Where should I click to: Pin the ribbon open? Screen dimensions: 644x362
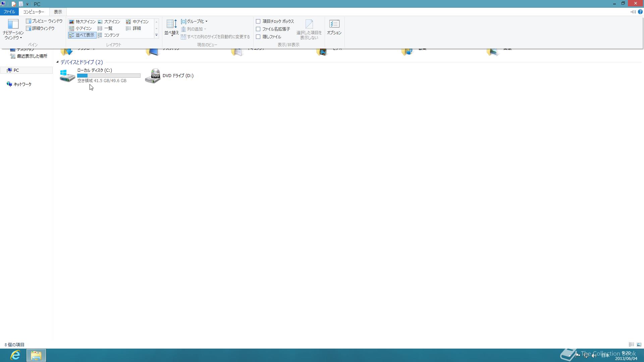coord(633,12)
